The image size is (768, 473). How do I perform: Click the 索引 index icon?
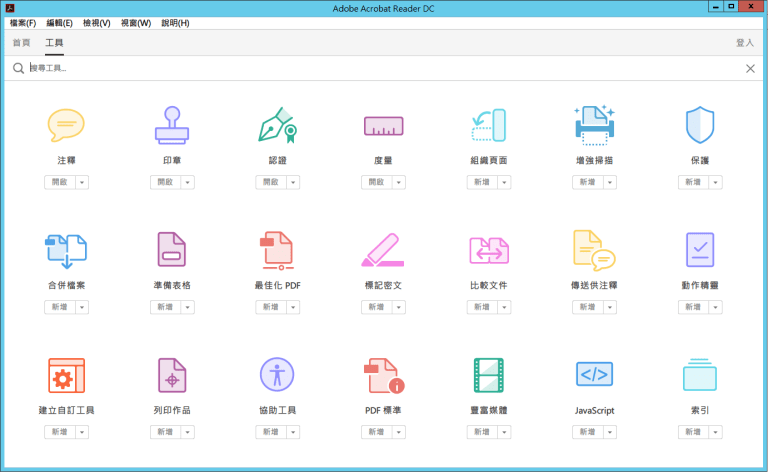pyautogui.click(x=700, y=375)
